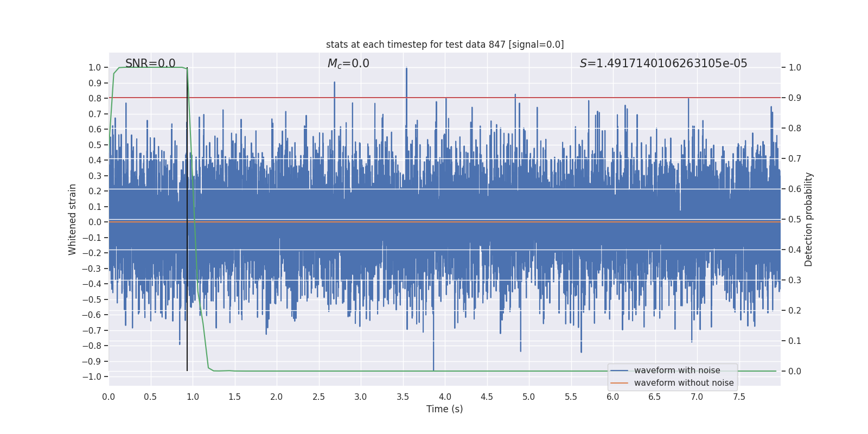
Task: Click the black vertical marker line near 0.9 s
Action: tap(187, 219)
